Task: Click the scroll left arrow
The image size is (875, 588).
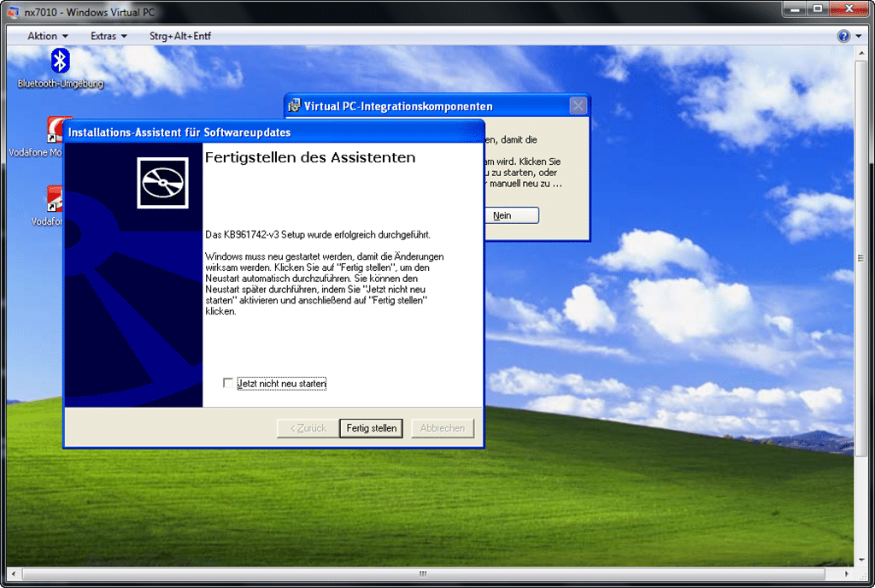Action: coord(14,573)
